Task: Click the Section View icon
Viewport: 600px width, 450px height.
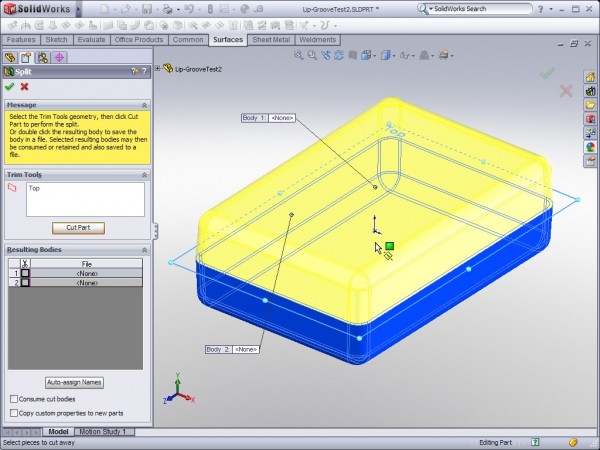Action: (x=352, y=55)
